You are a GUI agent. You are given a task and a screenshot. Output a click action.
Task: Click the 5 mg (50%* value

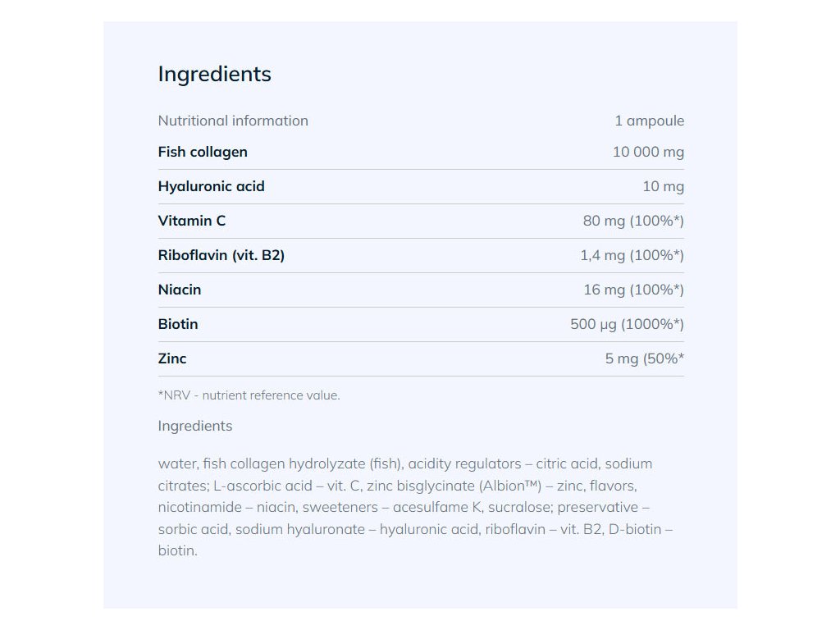645,358
